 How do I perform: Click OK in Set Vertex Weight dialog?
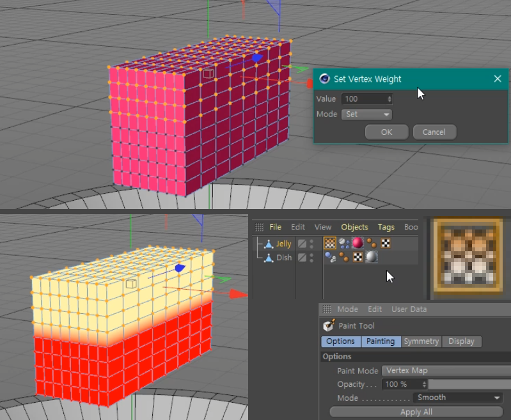click(x=386, y=132)
